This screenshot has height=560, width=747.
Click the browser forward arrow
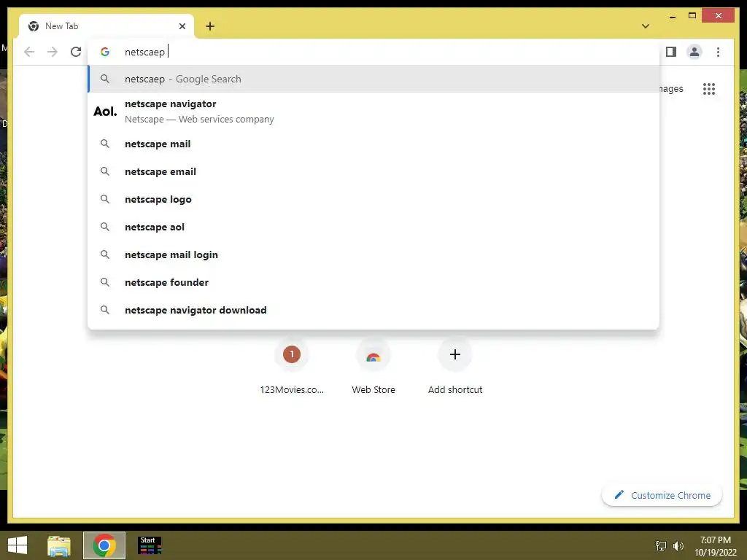53,52
